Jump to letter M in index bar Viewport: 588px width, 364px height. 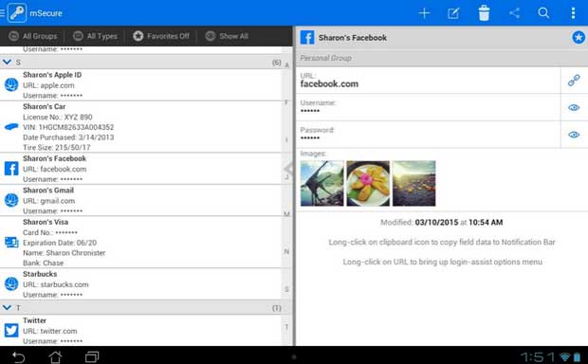coord(286,214)
